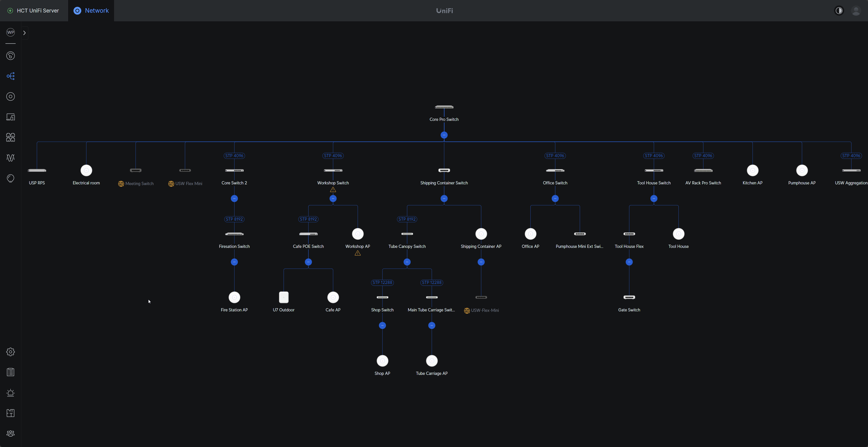The width and height of the screenshot is (868, 447).
Task: Select the U7 Outdoor device thumbnail
Action: click(284, 297)
